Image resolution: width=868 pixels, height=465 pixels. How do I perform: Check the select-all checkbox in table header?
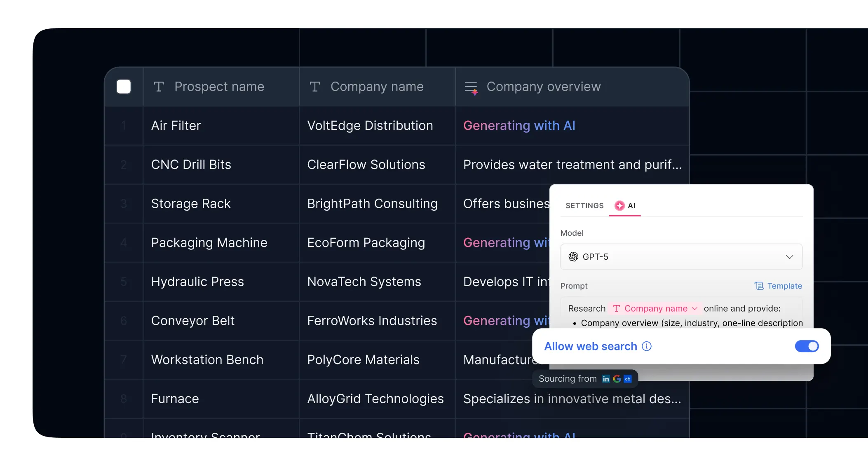pyautogui.click(x=124, y=87)
